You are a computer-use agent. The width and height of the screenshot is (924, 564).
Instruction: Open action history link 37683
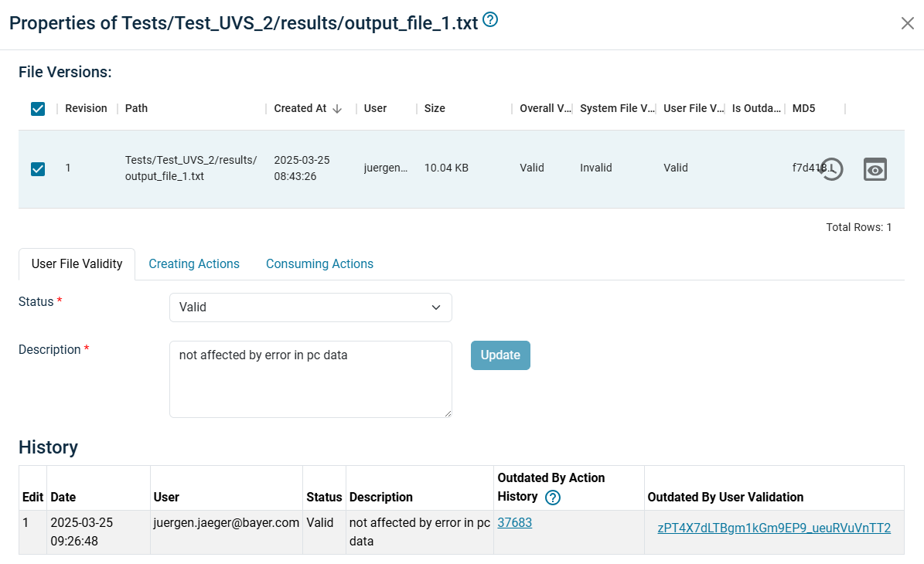(514, 523)
